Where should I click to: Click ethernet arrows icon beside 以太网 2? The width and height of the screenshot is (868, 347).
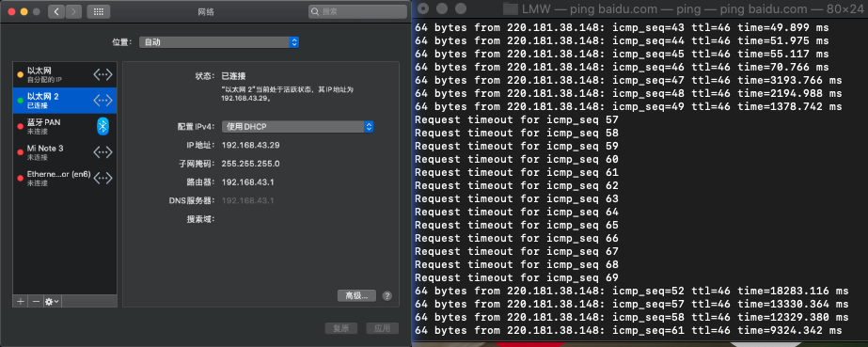pos(103,101)
